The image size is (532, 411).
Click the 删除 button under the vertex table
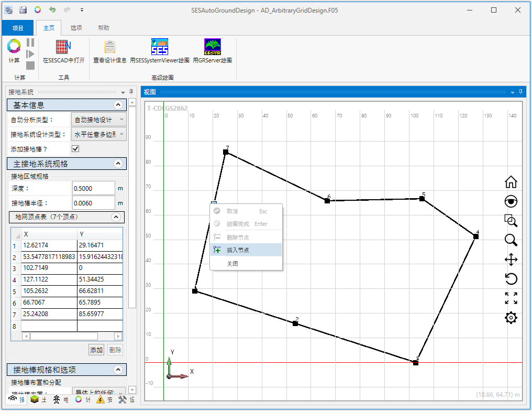[x=115, y=350]
